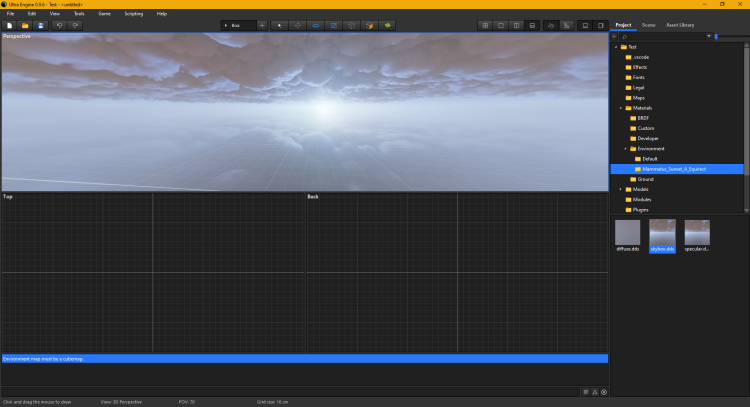The height and width of the screenshot is (407, 750).
Task: Toggle the single viewport layout button
Action: pyautogui.click(x=501, y=25)
